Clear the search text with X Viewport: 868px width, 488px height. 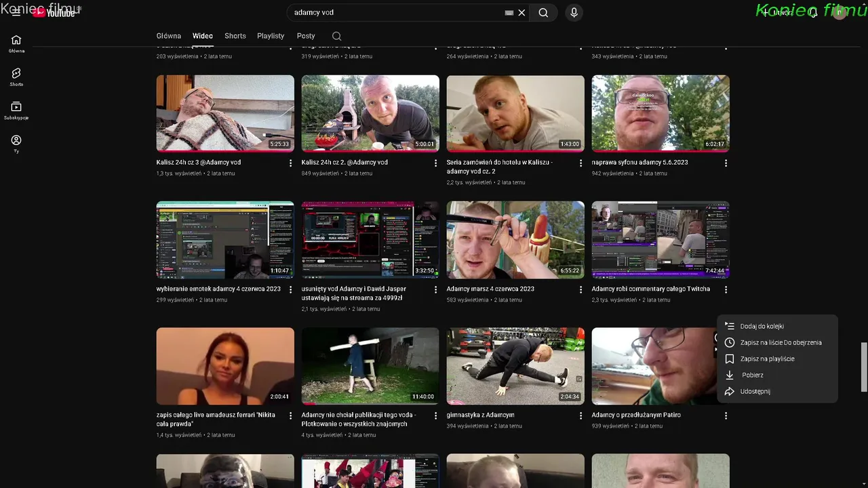point(521,12)
